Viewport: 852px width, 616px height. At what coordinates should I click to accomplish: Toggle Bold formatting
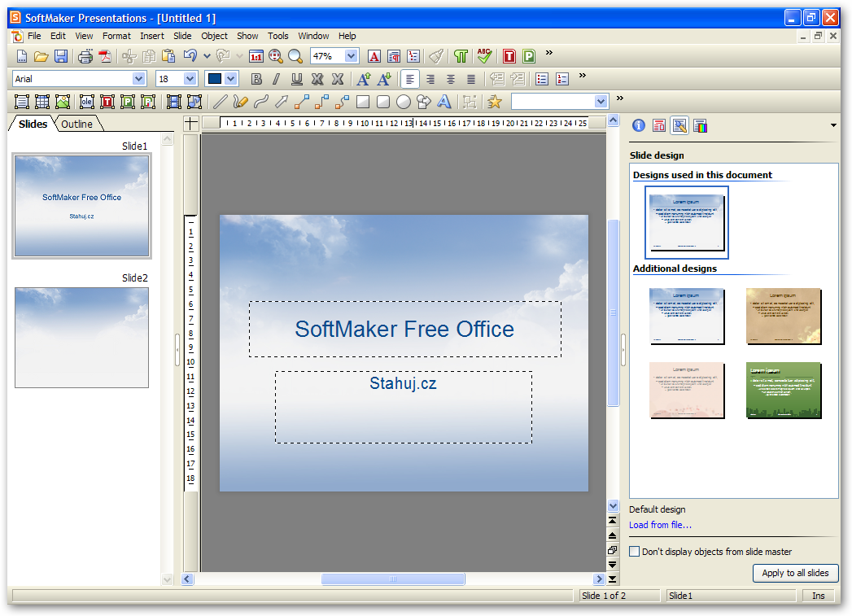(256, 79)
